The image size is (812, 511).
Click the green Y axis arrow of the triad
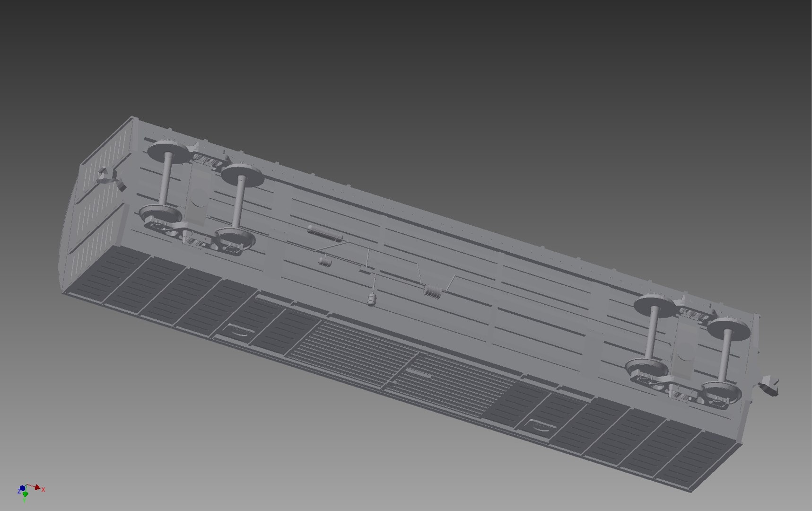25,495
